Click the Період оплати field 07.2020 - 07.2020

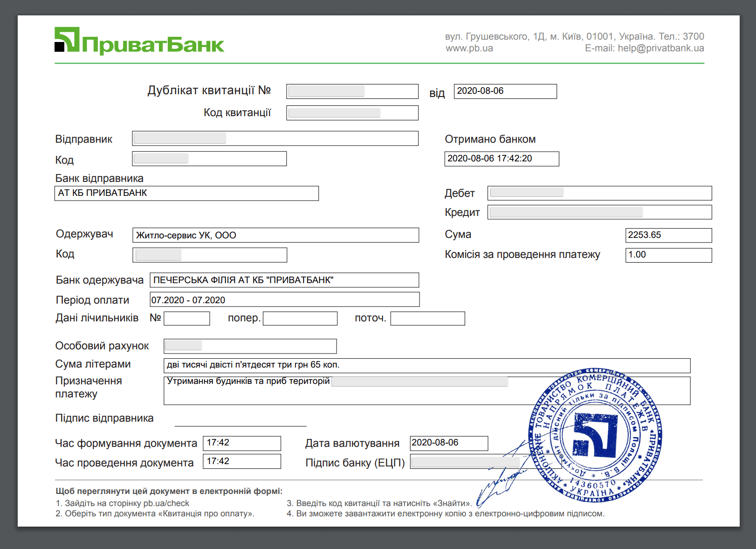coord(284,299)
